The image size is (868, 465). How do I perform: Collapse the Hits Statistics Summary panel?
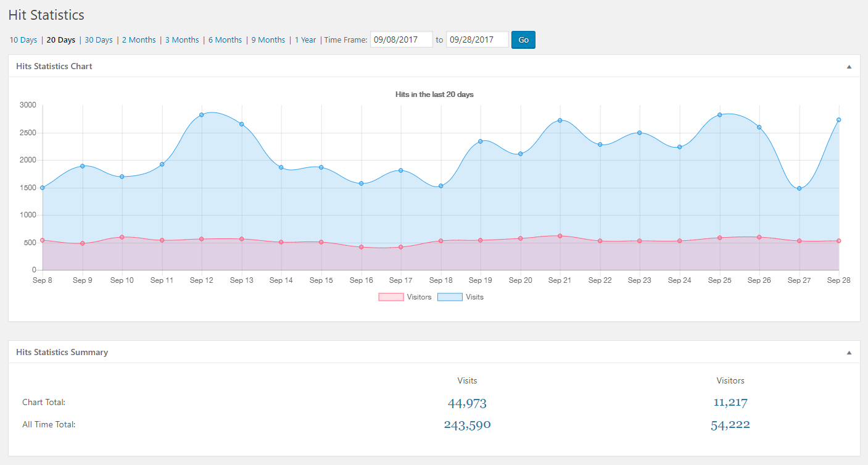click(849, 351)
